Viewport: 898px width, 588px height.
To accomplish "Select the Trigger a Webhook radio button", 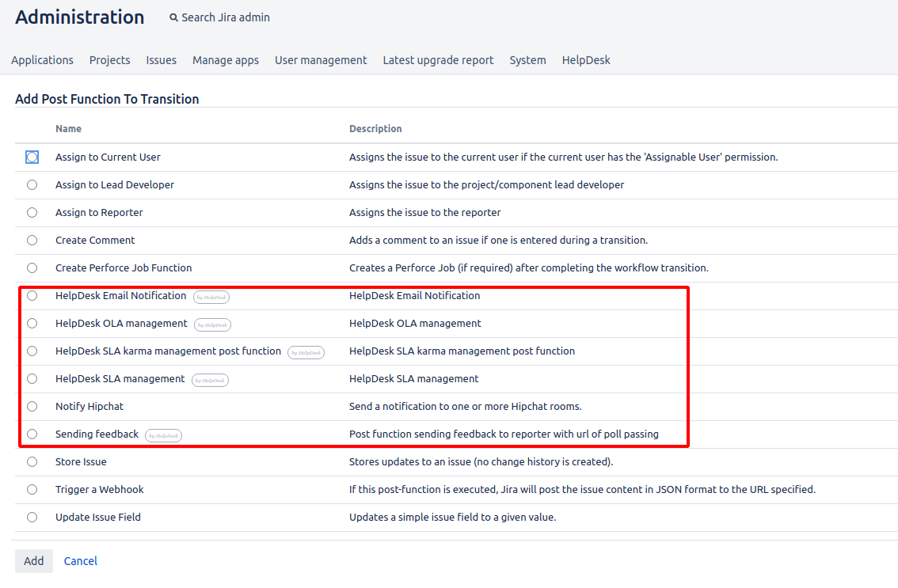I will coord(32,490).
